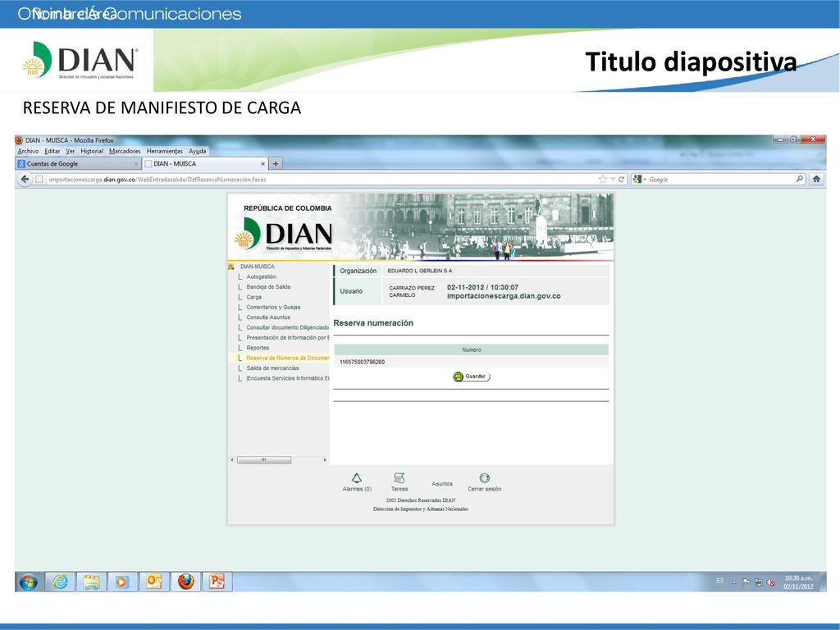Screen dimensions: 840x630
Task: Open a new tab with the plus button
Action: coord(276,164)
